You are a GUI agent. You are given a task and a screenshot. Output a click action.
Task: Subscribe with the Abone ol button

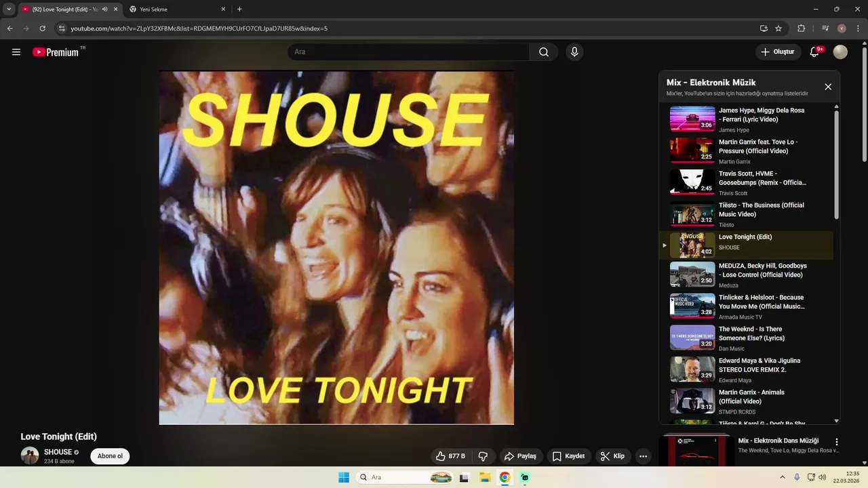(110, 456)
